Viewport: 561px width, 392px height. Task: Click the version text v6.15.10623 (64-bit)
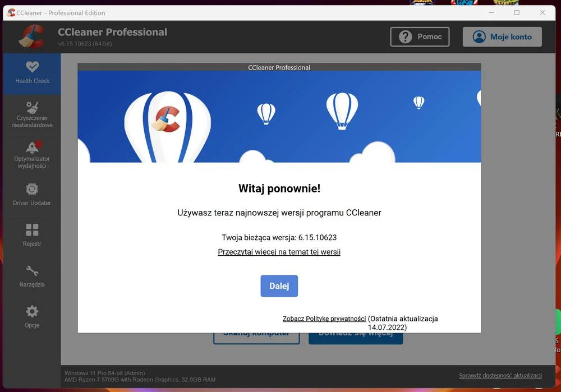pos(85,44)
